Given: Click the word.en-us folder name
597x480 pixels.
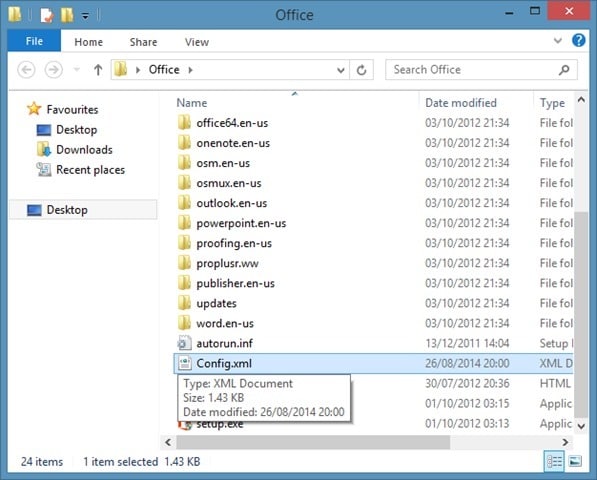Looking at the screenshot, I should coord(225,324).
